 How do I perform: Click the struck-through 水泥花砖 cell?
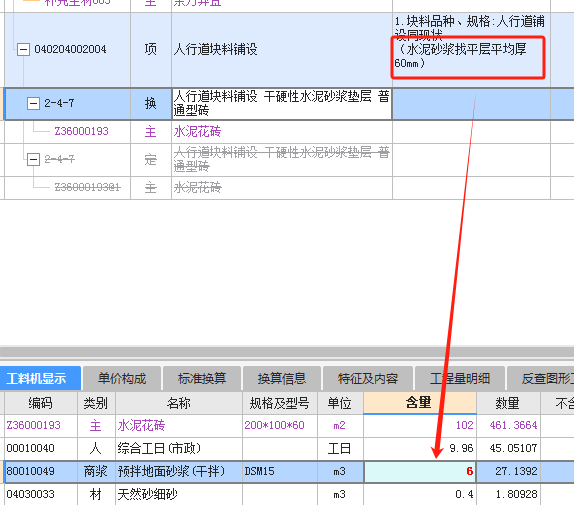282,188
